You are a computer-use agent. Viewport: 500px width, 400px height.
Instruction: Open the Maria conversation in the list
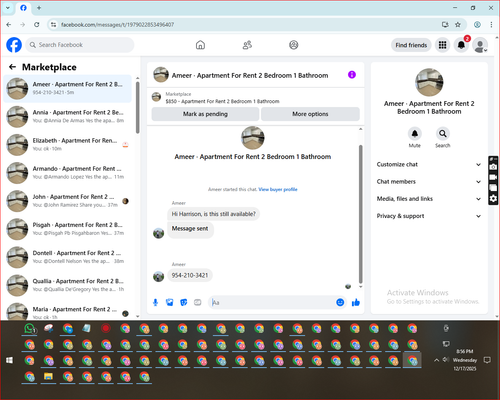click(67, 311)
